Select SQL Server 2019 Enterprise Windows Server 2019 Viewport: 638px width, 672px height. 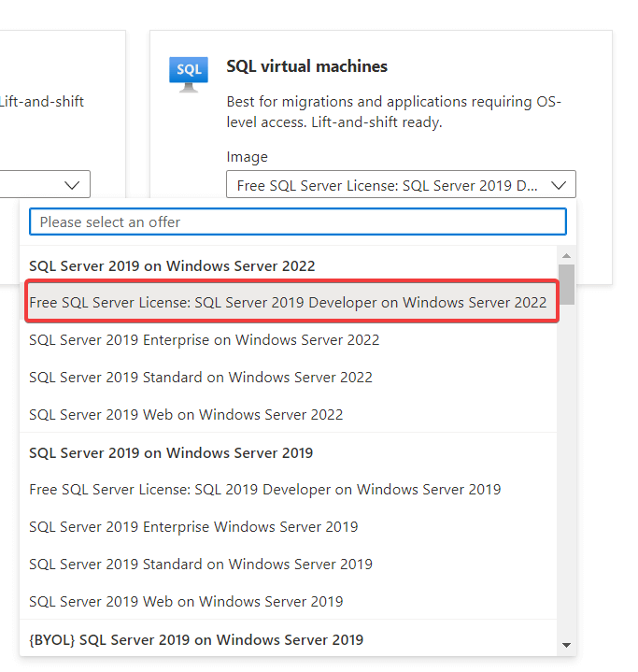[x=193, y=527]
